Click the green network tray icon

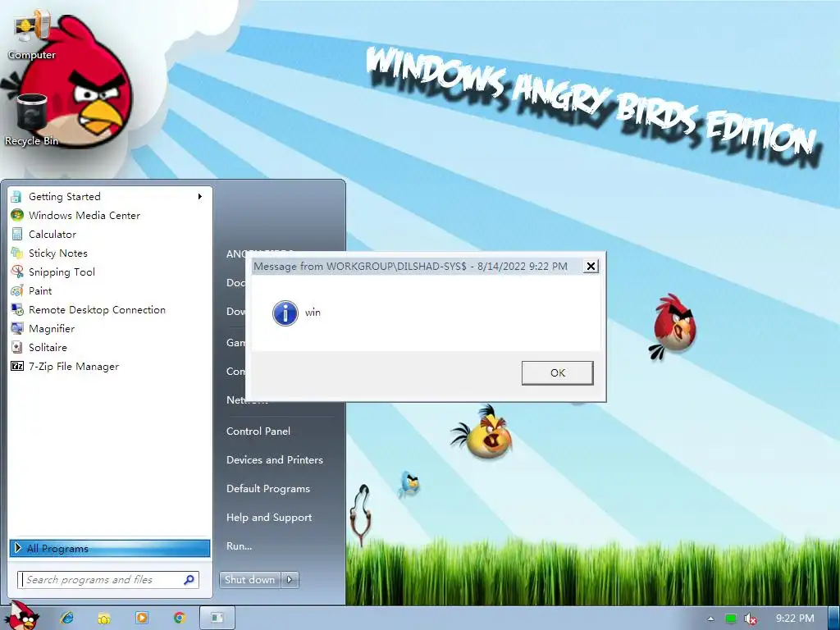(x=731, y=619)
